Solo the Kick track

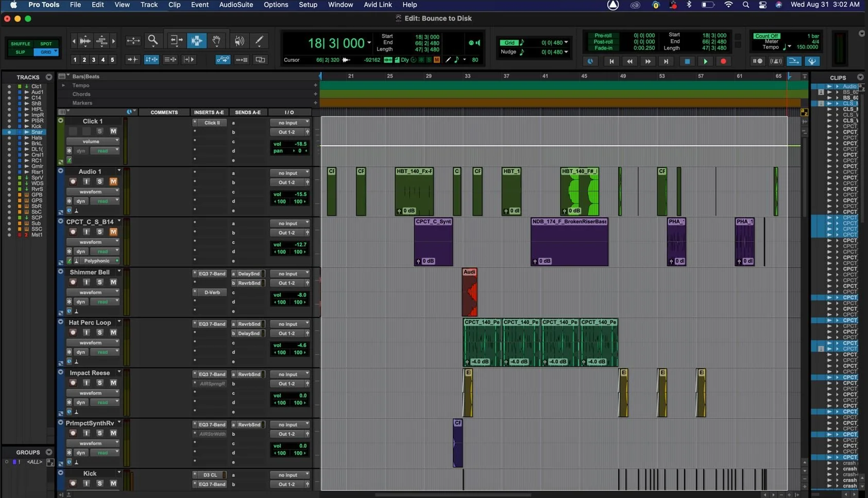pos(100,484)
